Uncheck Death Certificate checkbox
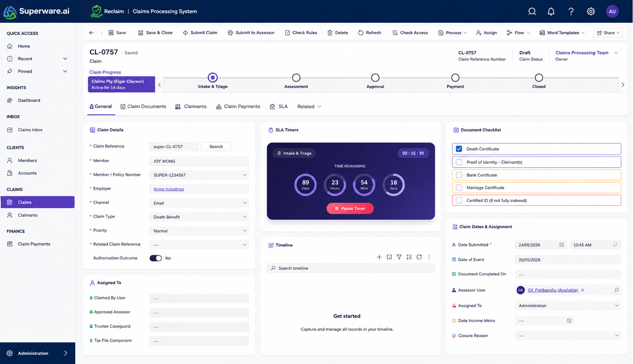This screenshot has height=364, width=633. point(459,149)
